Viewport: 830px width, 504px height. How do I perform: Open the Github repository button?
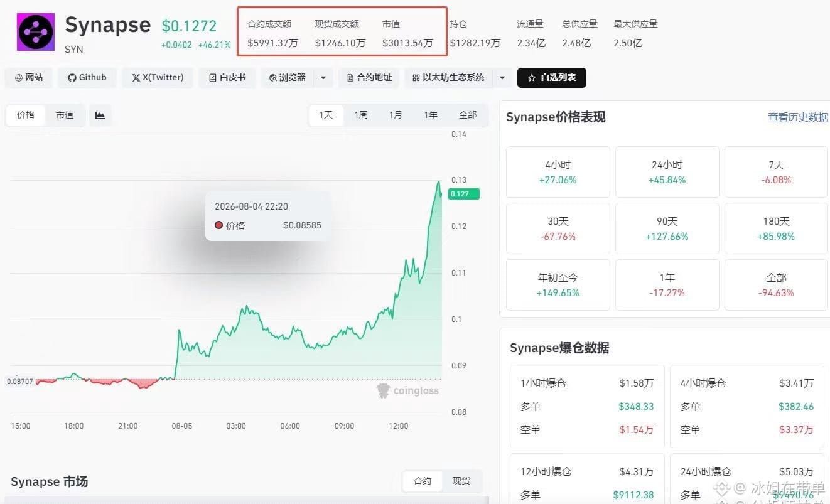tap(87, 78)
